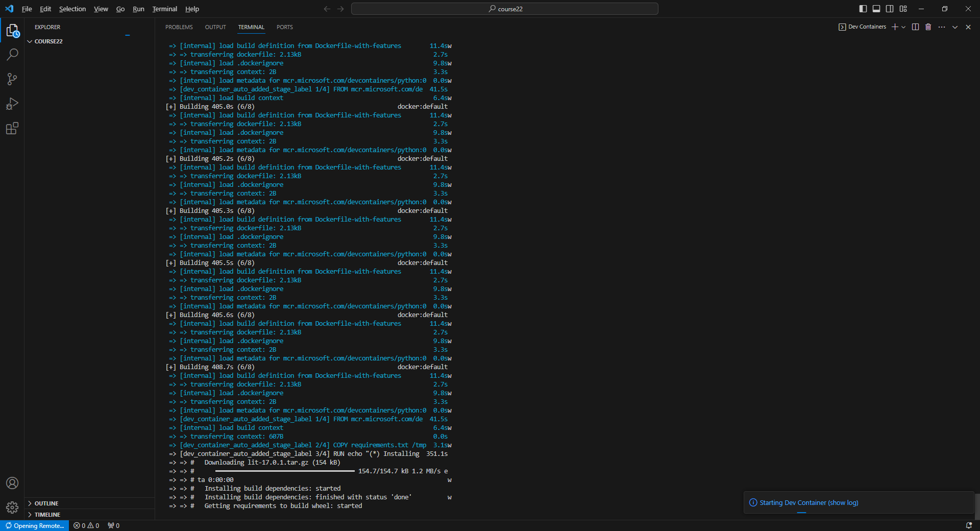This screenshot has height=531, width=980.
Task: Go forward with the navigation arrow
Action: tap(340, 9)
